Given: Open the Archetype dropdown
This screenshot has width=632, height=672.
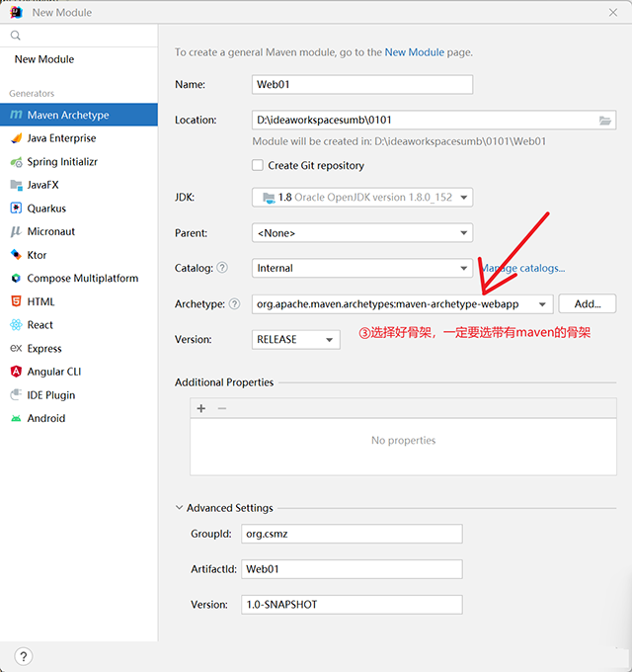Looking at the screenshot, I should coord(403,303).
